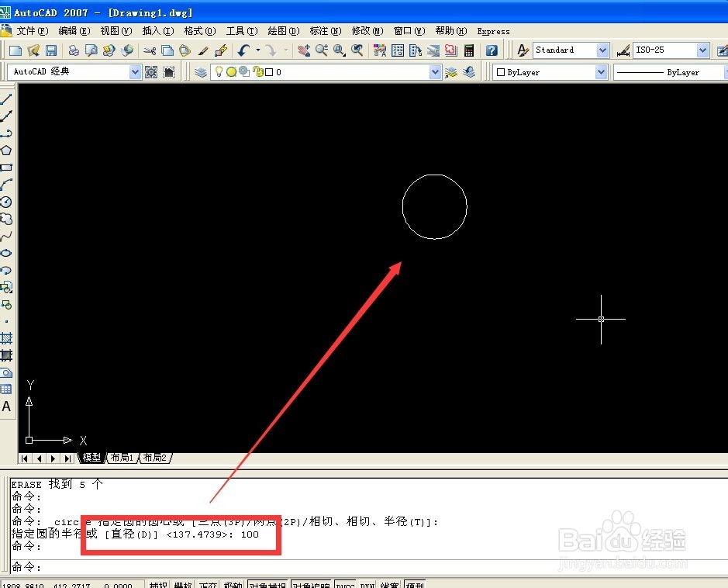Screen dimensions: 728x588
Task: Toggle layer 0 on/off lightbulb
Action: (219, 71)
